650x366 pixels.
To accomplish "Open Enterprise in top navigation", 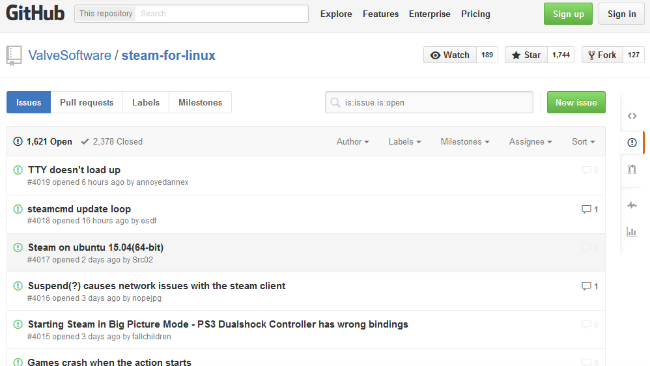I will click(x=429, y=14).
